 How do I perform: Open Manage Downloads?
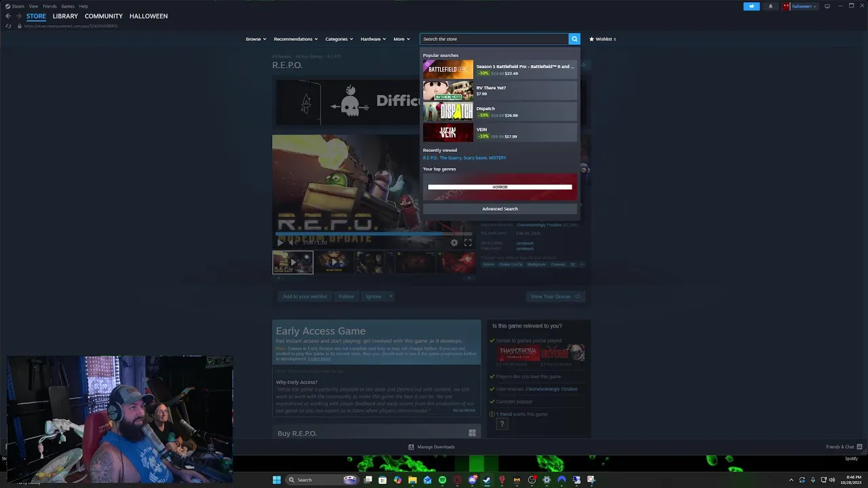pyautogui.click(x=431, y=447)
